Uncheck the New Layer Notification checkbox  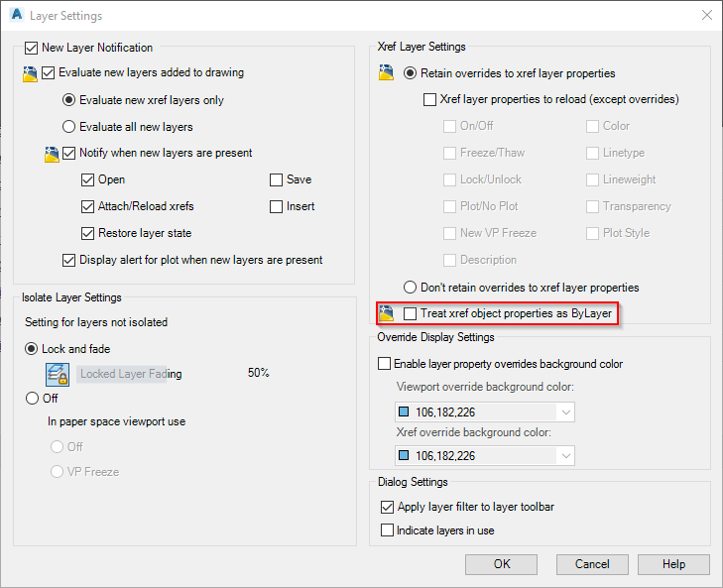click(31, 47)
